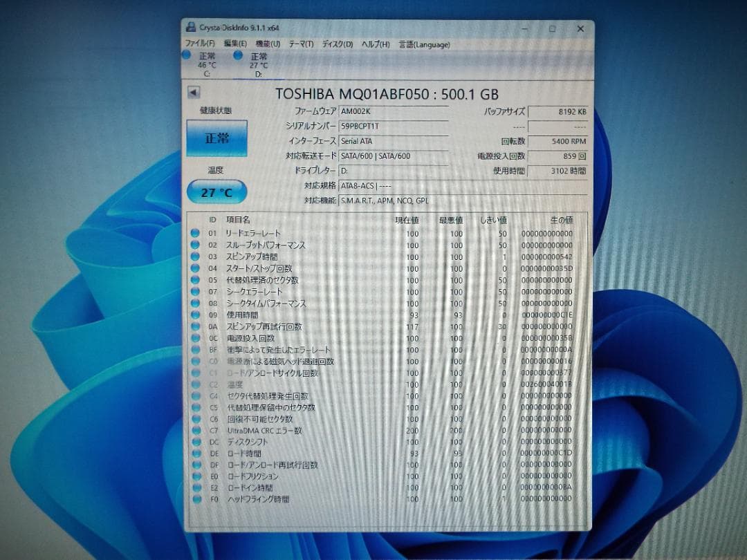This screenshot has height=560, width=747.
Task: Click the blue indicator next to 使用時間
Action: pyautogui.click(x=195, y=315)
